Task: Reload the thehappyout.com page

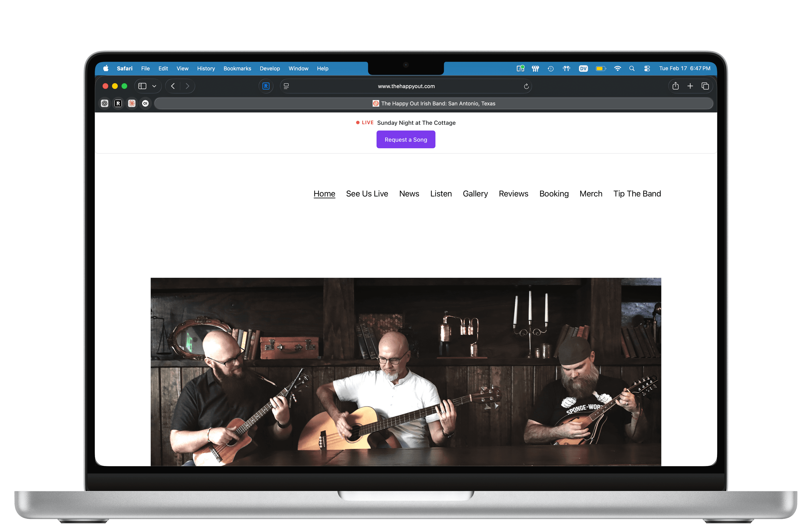Action: [x=526, y=86]
